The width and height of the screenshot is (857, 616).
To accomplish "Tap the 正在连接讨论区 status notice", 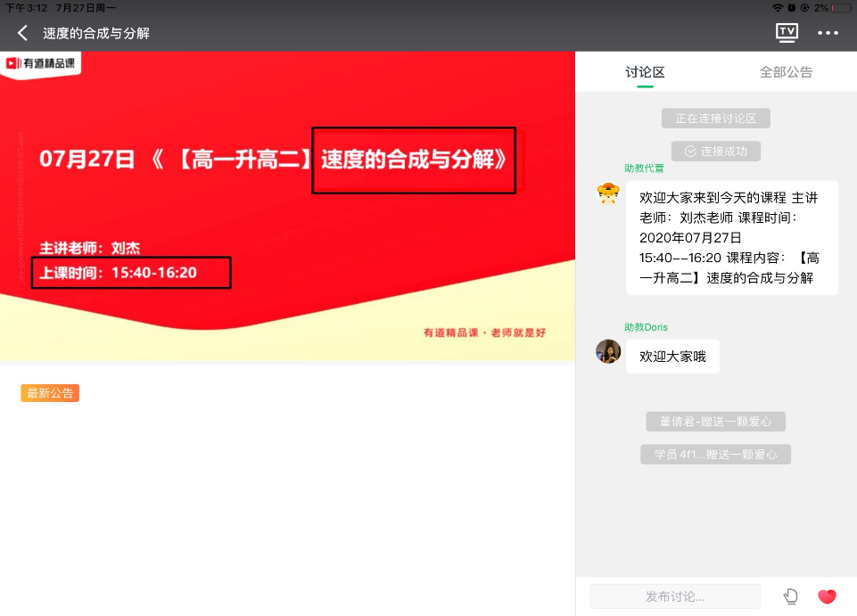I will point(715,119).
